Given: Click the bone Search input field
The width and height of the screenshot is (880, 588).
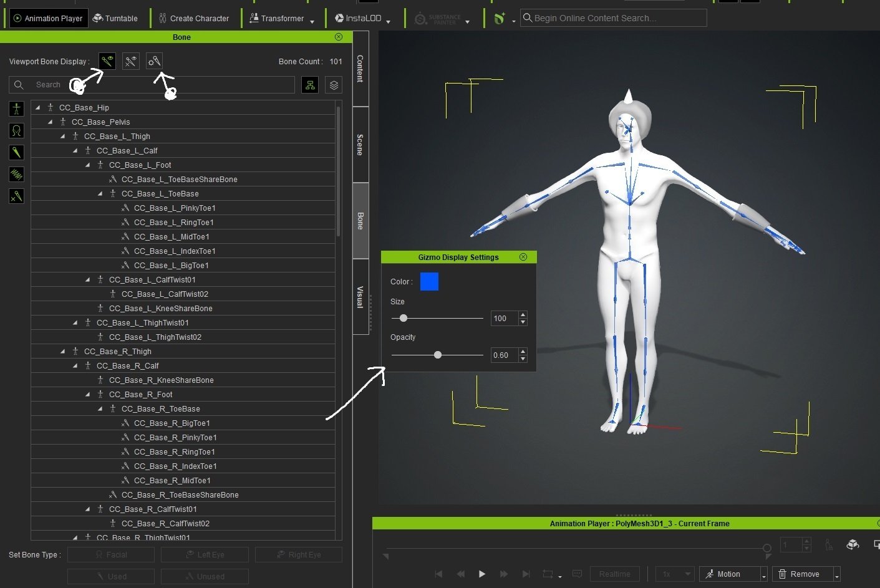Looking at the screenshot, I should pos(152,85).
